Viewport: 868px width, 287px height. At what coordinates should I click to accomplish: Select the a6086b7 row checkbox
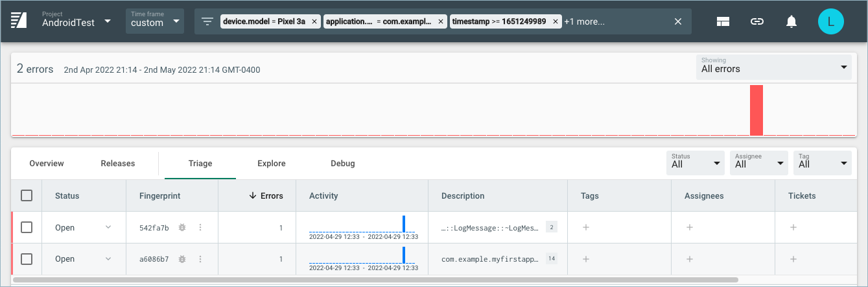27,259
